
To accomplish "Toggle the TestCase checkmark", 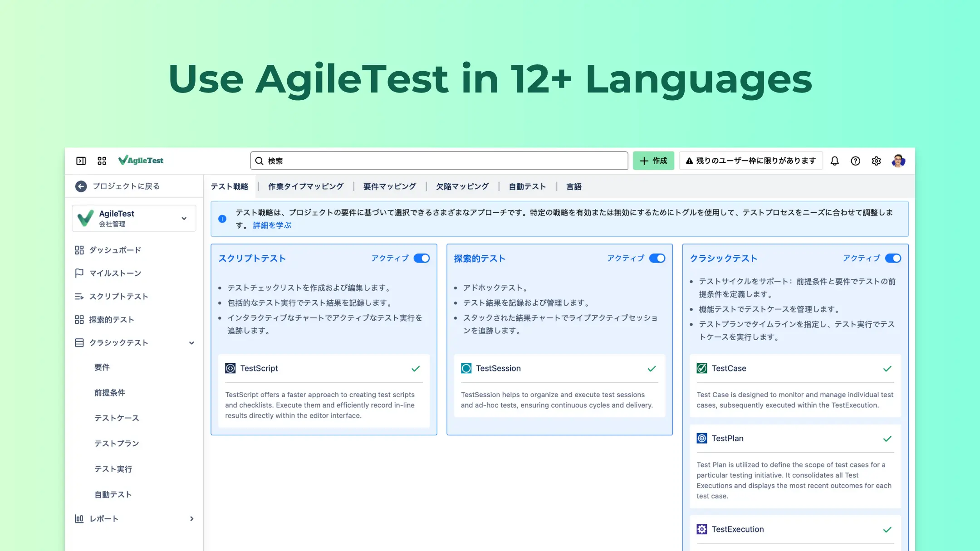I will (x=887, y=369).
